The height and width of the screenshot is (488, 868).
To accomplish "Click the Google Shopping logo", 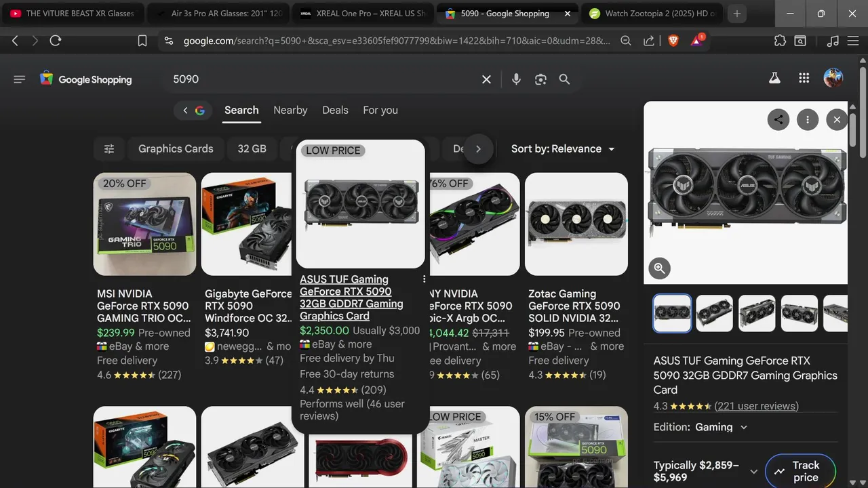I will click(x=85, y=79).
